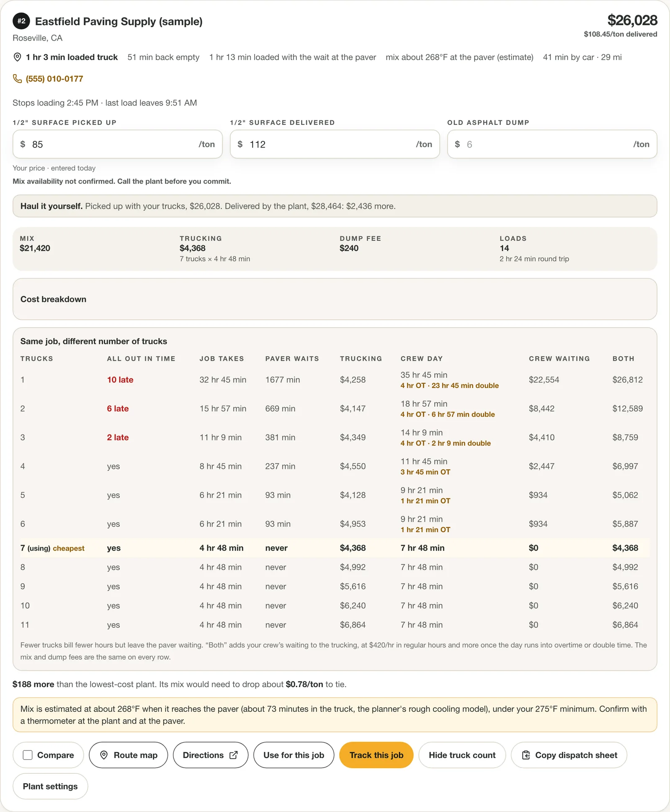Open Directions in a new window
Image resolution: width=670 pixels, height=812 pixels.
[211, 755]
